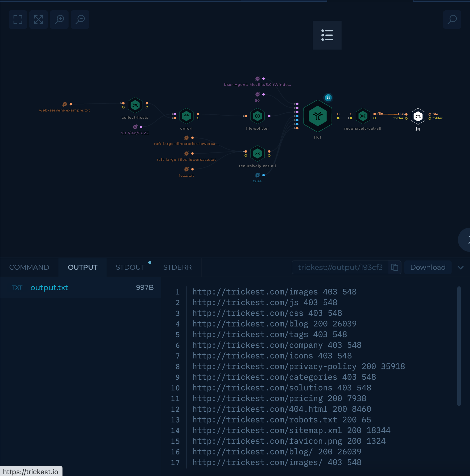The image size is (470, 476).
Task: Click the robots.txt 200 65 line
Action: coord(282,420)
